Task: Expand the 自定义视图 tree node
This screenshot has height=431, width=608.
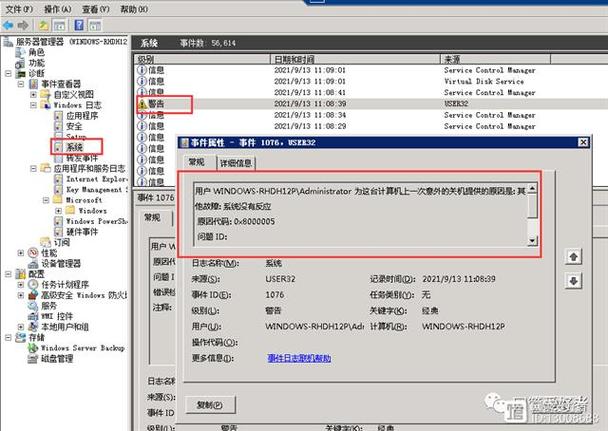Action: [x=33, y=93]
